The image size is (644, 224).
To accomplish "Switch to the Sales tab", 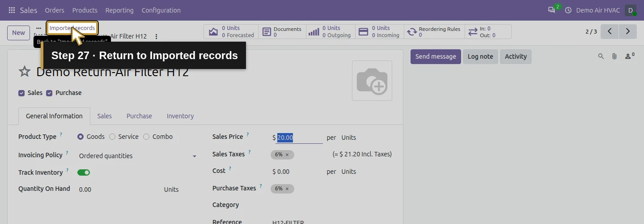I will click(105, 116).
